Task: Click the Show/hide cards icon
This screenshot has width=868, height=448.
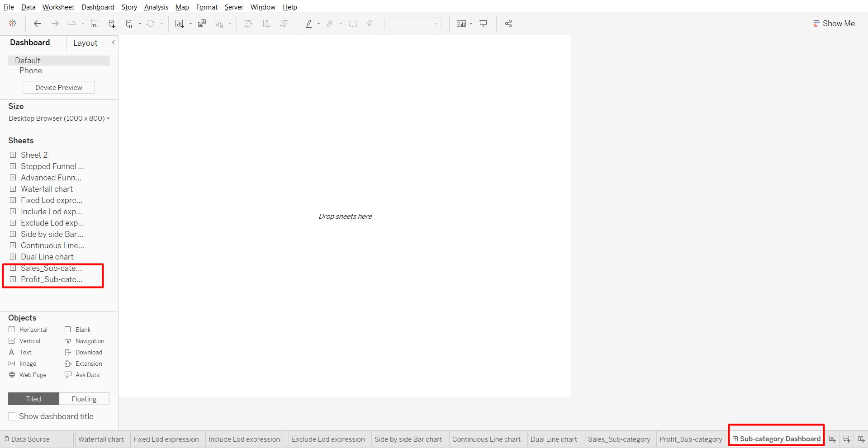Action: pyautogui.click(x=461, y=24)
